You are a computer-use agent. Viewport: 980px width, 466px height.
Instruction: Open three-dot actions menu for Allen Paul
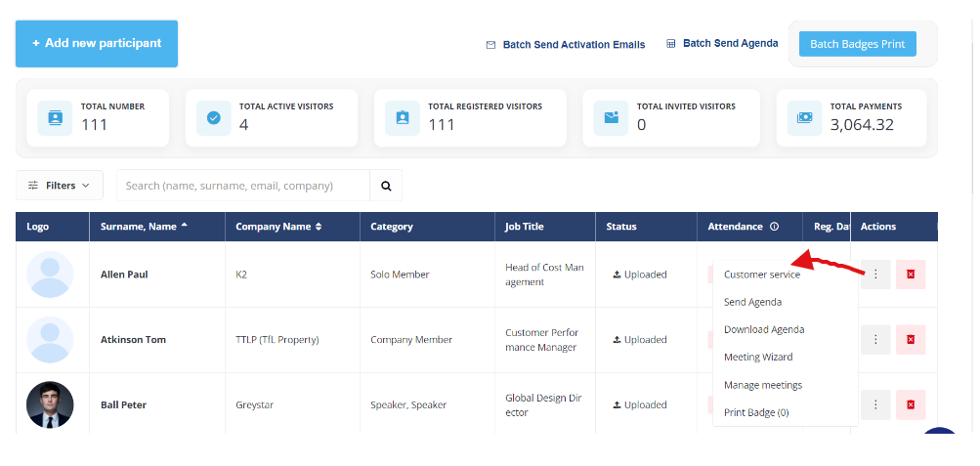click(875, 275)
